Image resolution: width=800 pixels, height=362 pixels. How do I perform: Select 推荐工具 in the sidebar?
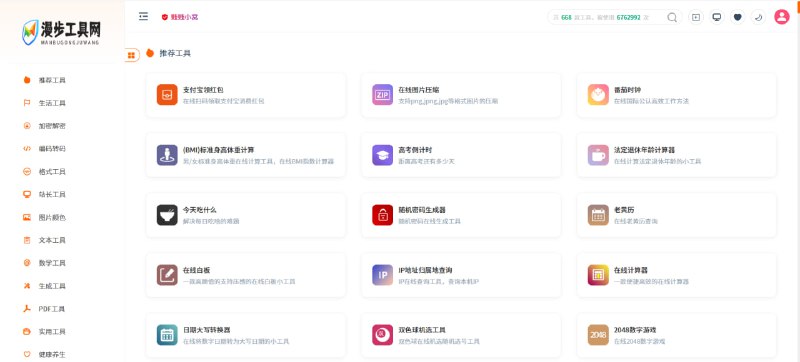click(x=52, y=80)
